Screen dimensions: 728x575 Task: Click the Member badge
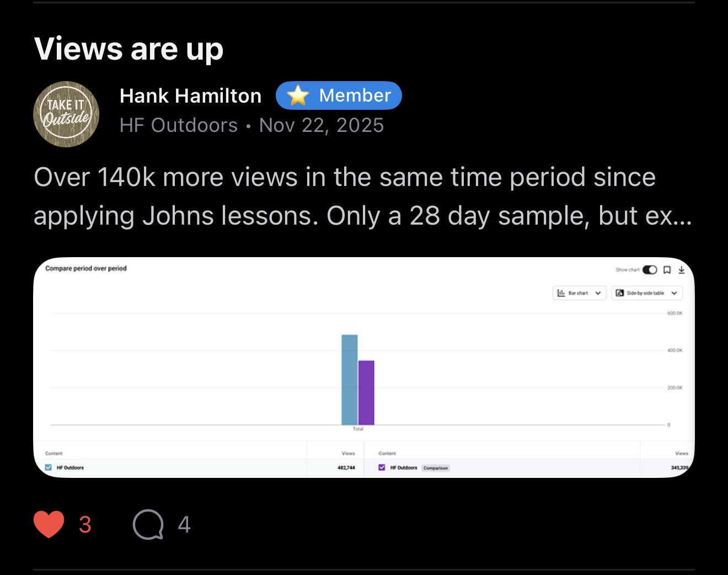click(x=339, y=95)
